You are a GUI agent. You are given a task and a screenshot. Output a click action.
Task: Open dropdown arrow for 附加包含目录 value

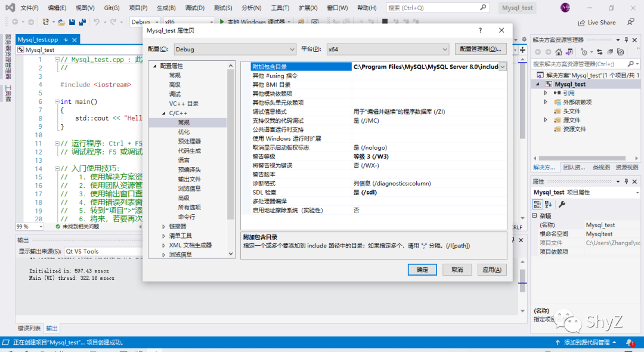pos(503,67)
